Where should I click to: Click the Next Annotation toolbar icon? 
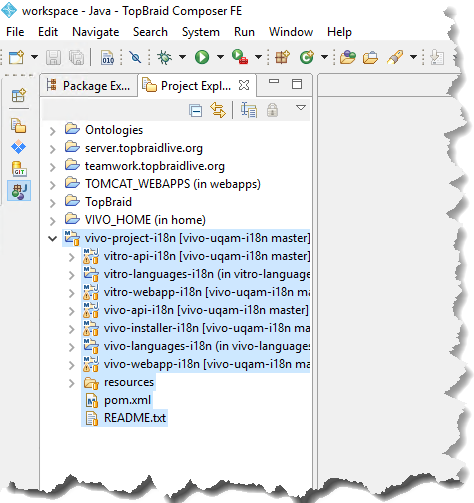[437, 57]
